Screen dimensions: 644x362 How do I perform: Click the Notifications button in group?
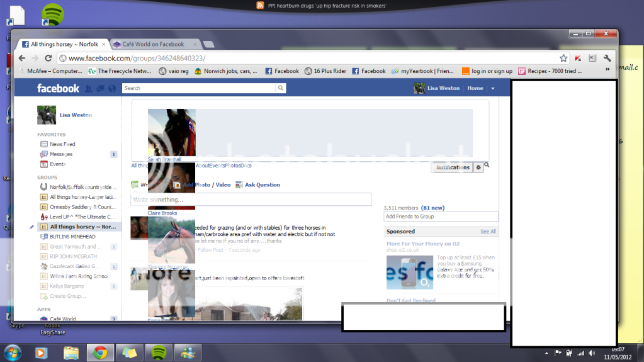coord(453,167)
